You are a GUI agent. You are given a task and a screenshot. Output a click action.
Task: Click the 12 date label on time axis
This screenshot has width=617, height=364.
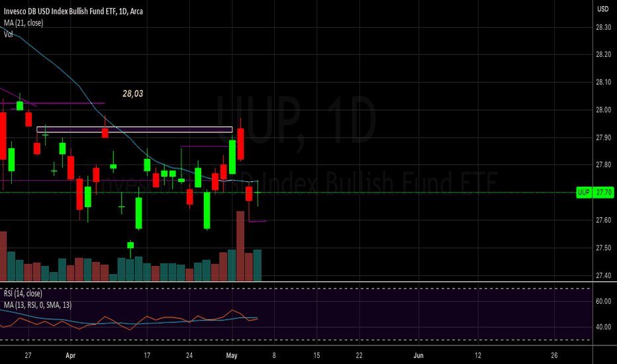coord(478,355)
